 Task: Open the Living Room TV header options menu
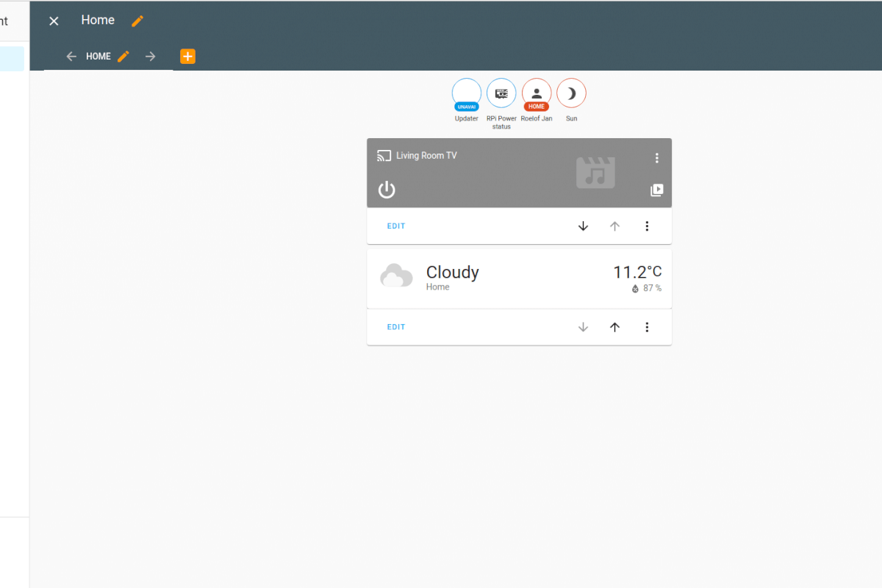coord(656,158)
